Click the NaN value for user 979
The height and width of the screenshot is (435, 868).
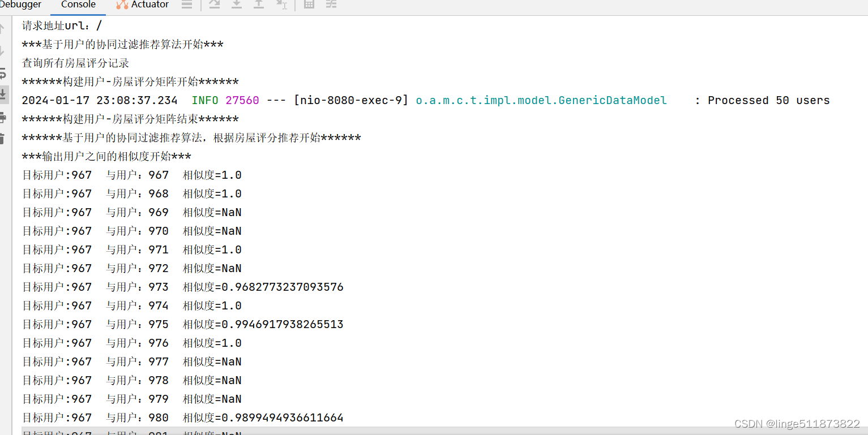click(232, 399)
